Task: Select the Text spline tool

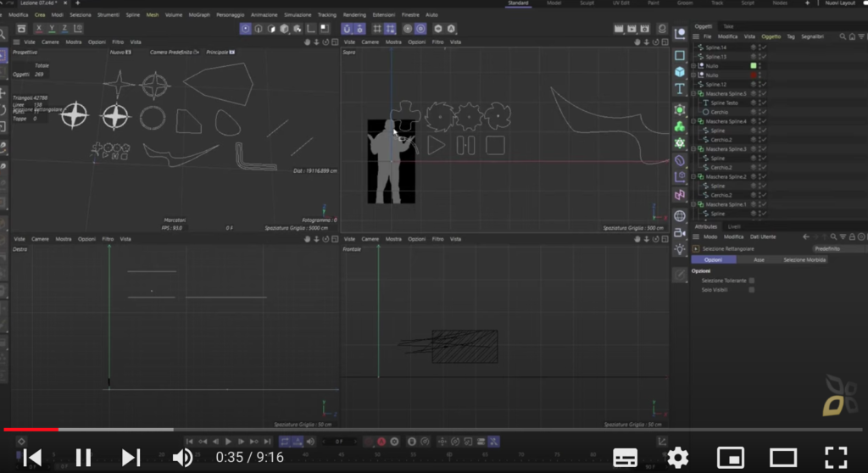Action: 680,89
